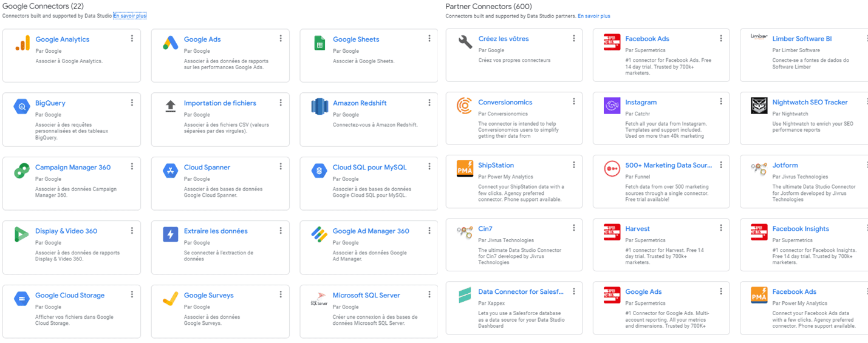Open the Microsoft SQL Server connector title
Image resolution: width=868 pixels, height=343 pixels.
point(366,296)
